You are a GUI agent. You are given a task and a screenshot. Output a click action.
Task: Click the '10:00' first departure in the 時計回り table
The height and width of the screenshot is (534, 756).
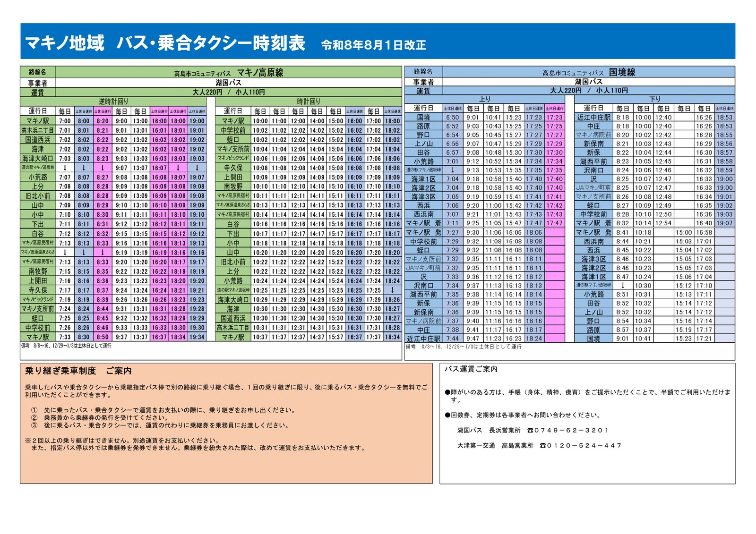pyautogui.click(x=260, y=121)
